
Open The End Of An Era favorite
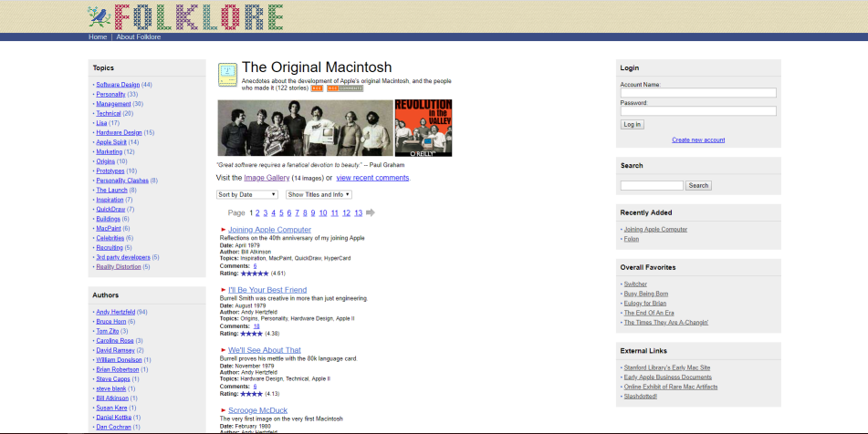coord(649,313)
